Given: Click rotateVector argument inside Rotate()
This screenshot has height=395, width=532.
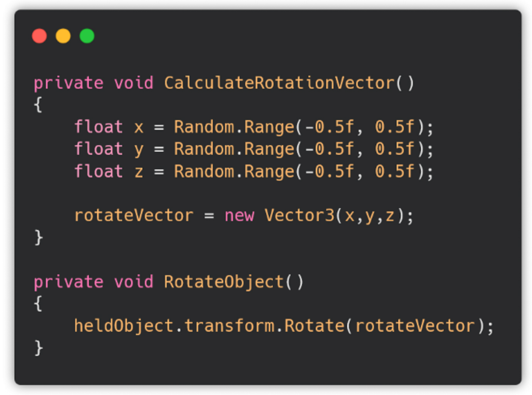Looking at the screenshot, I should coord(414,326).
